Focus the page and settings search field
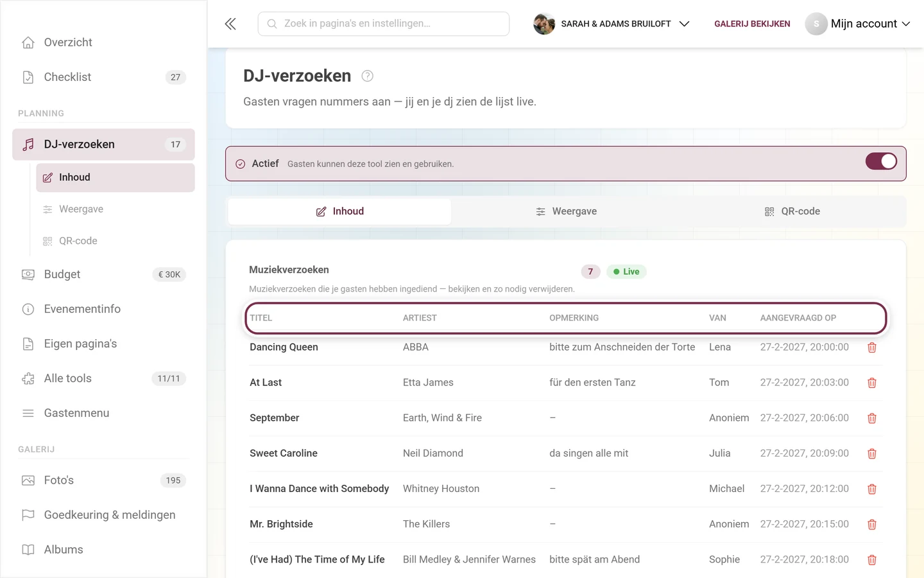 tap(384, 24)
